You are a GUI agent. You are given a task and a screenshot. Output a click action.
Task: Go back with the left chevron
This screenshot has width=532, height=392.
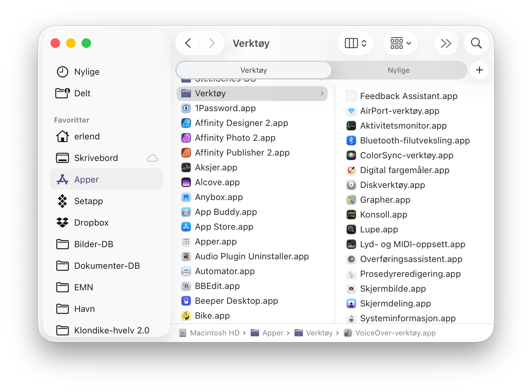click(188, 43)
